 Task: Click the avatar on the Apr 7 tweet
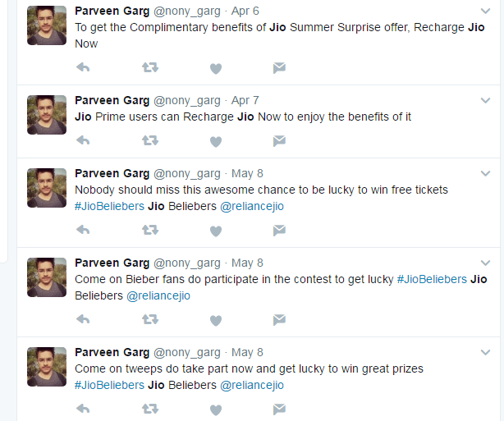click(47, 115)
